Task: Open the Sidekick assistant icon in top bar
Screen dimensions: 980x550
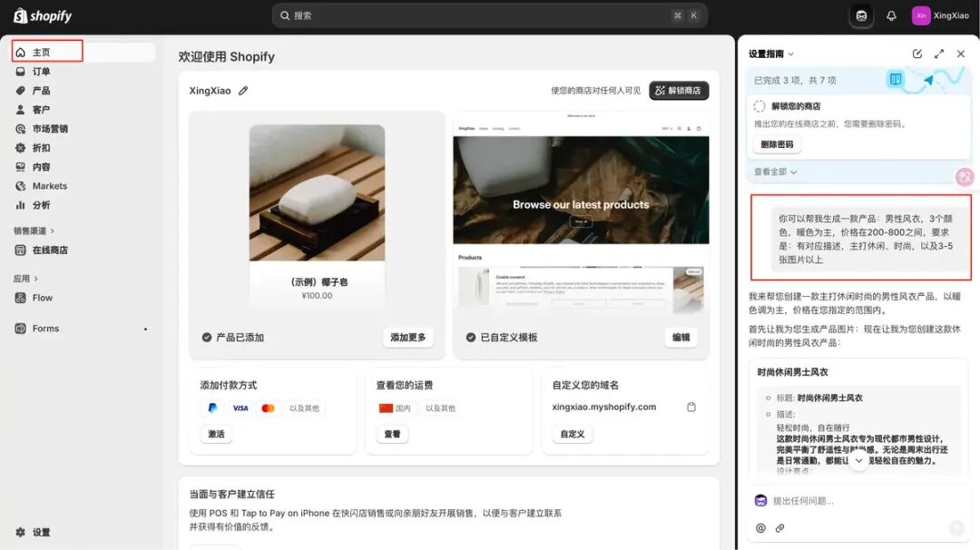Action: coord(861,15)
